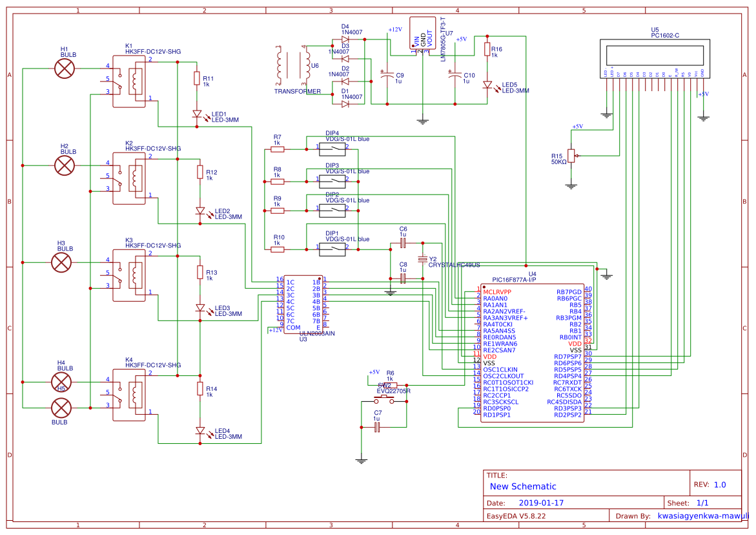
Task: Click the ground symbol below C7
Action: [361, 461]
